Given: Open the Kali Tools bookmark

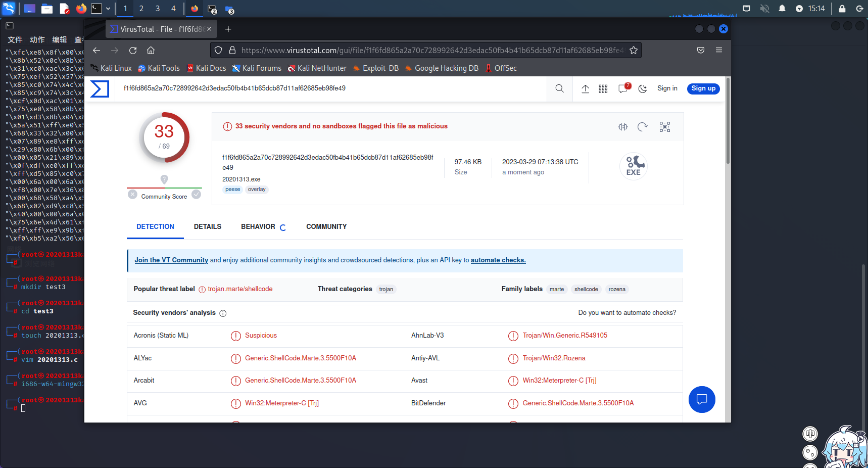Looking at the screenshot, I should coord(159,68).
